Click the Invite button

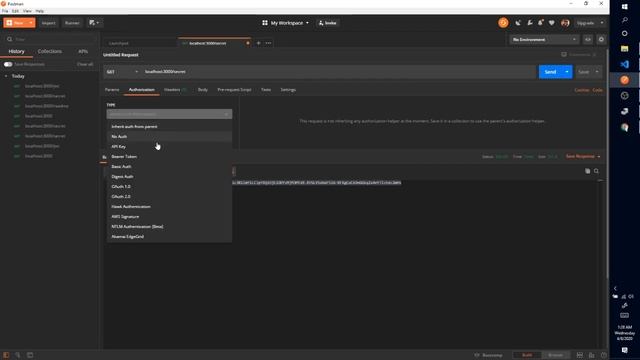[328, 23]
